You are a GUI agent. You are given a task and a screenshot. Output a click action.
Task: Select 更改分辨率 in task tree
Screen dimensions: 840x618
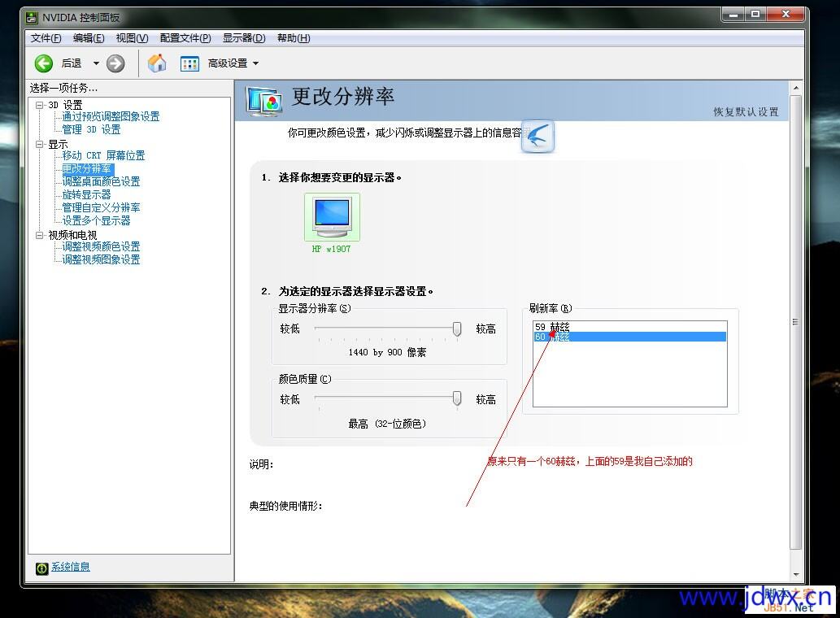[x=87, y=168]
